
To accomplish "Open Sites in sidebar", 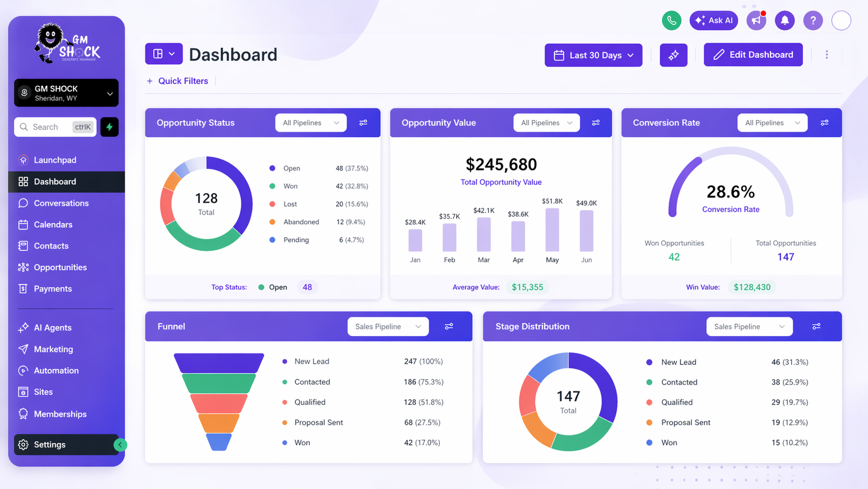I will 66,392.
